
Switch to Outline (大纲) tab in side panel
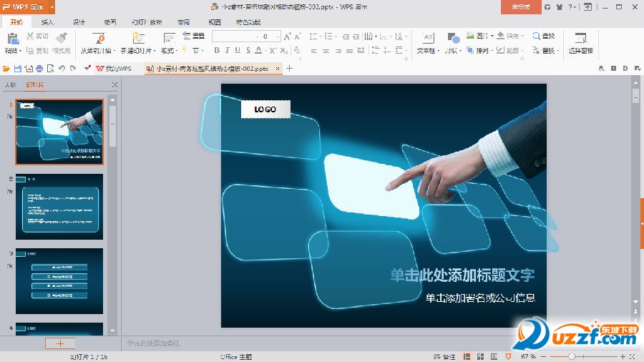11,85
